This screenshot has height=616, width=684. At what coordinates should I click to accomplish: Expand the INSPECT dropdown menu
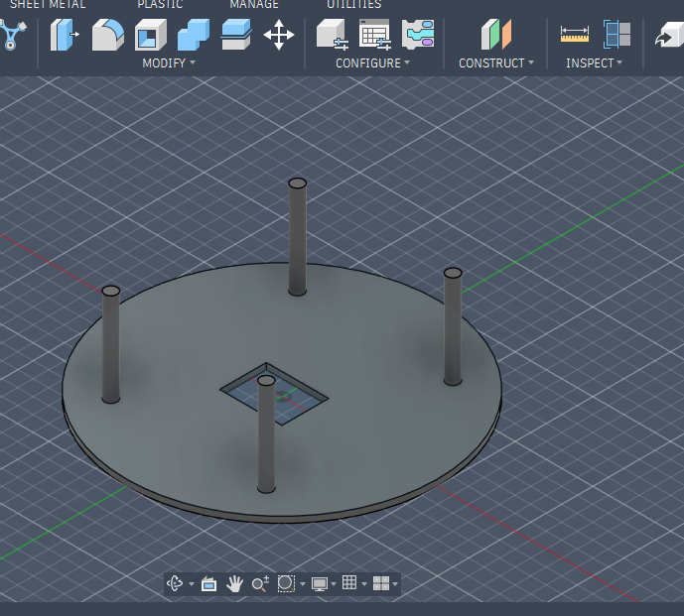point(594,63)
